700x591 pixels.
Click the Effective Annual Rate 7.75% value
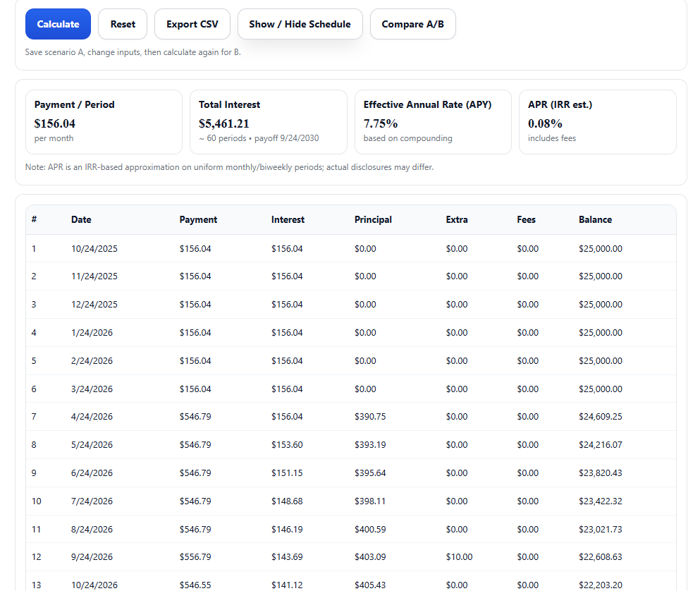[381, 123]
